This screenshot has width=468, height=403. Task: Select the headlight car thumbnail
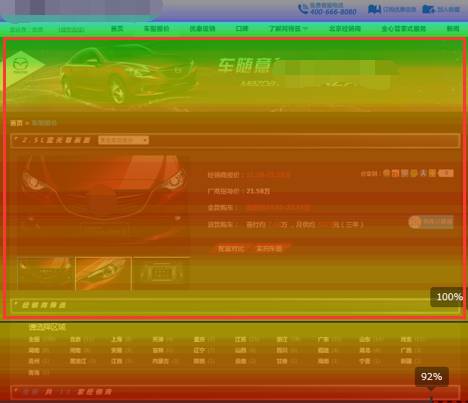(103, 273)
